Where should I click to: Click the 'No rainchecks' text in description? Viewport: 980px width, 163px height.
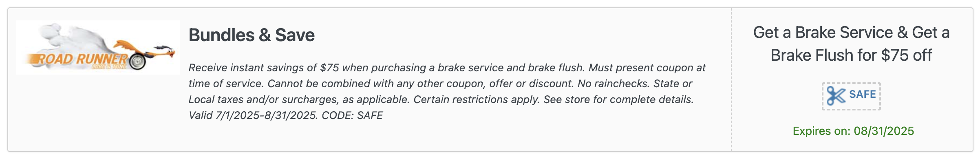(614, 84)
